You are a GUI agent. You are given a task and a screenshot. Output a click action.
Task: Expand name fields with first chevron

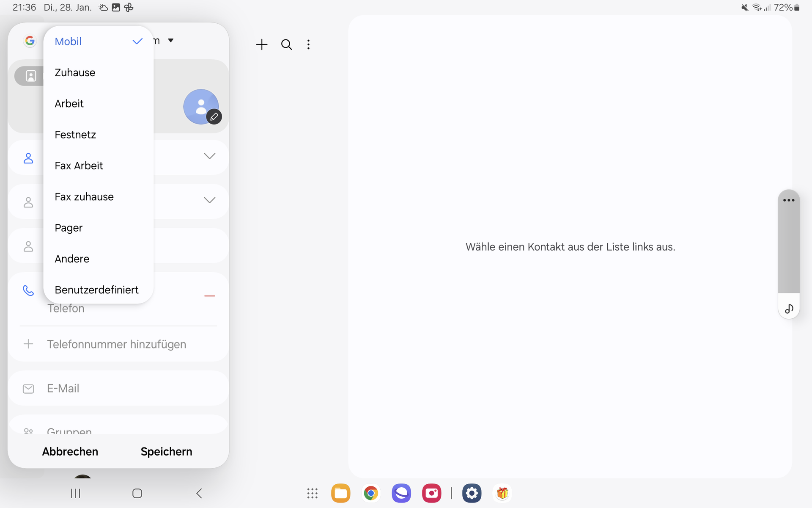click(209, 156)
